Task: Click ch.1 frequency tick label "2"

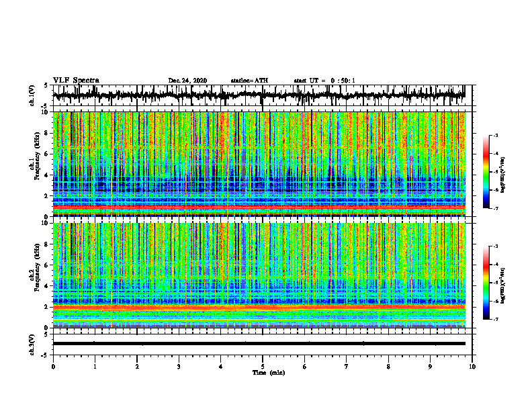Action: pyautogui.click(x=47, y=196)
